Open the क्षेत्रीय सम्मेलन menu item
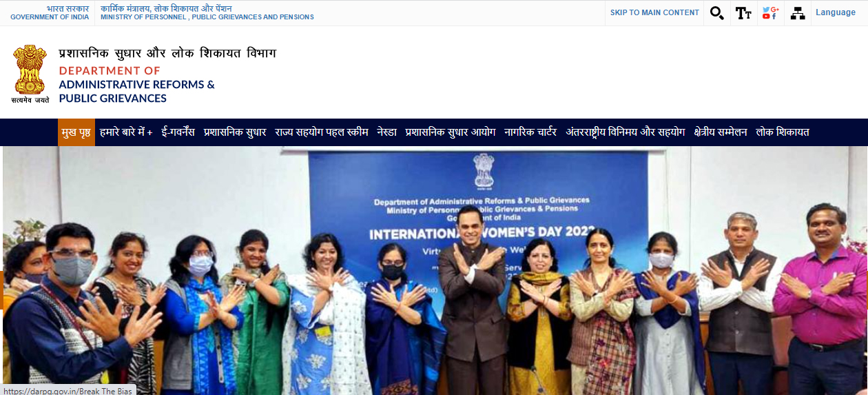 coord(721,132)
